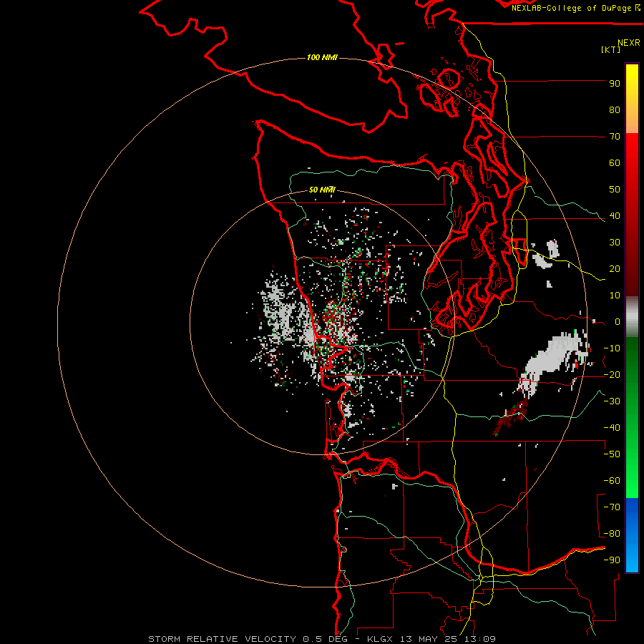Click the 90 value on velocity scale

615,84
